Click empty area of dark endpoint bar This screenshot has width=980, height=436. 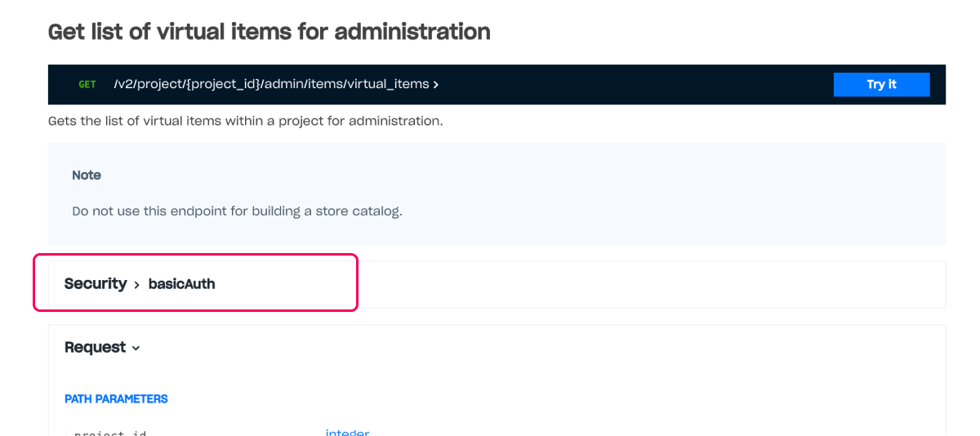click(637, 84)
